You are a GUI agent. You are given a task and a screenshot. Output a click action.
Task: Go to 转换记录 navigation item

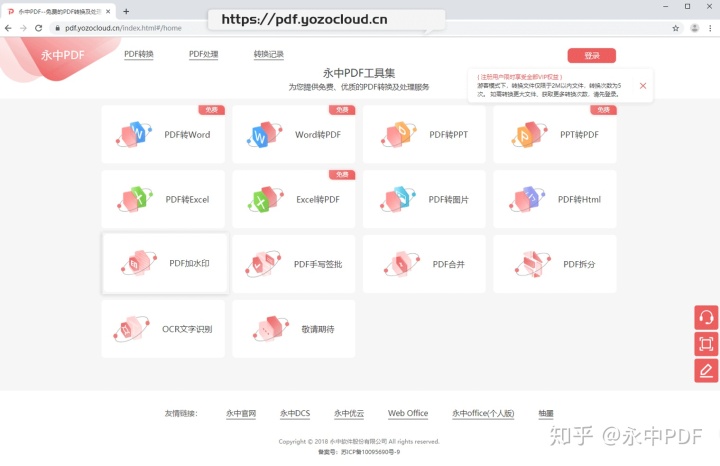269,54
